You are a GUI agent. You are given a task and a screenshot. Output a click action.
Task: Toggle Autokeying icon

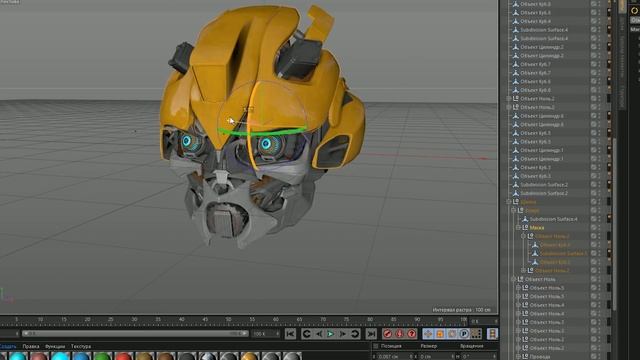point(400,334)
